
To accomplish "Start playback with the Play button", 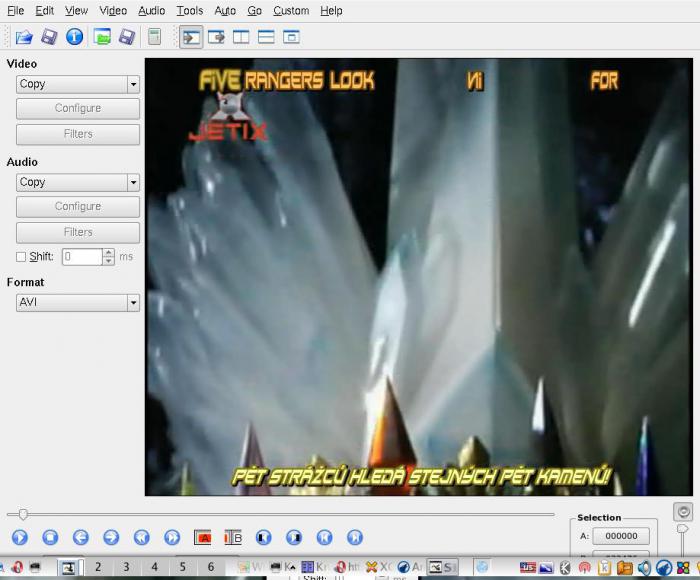I will 20,537.
